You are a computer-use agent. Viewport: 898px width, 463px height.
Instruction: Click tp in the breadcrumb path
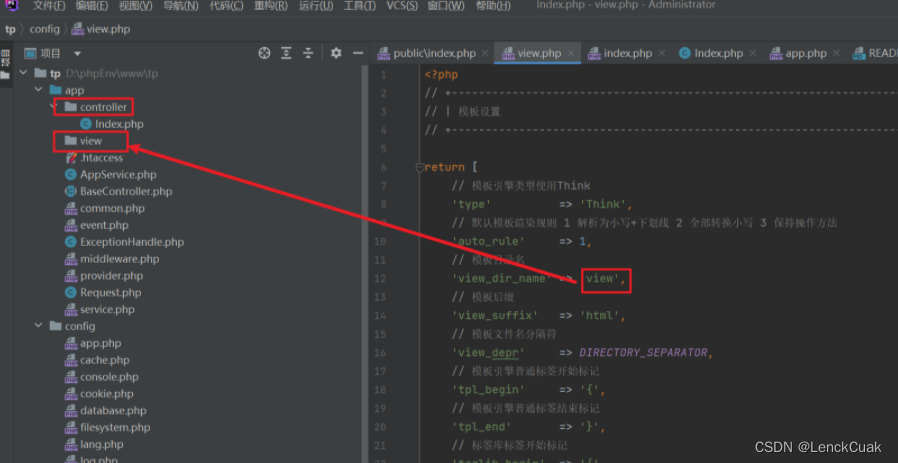pyautogui.click(x=10, y=29)
